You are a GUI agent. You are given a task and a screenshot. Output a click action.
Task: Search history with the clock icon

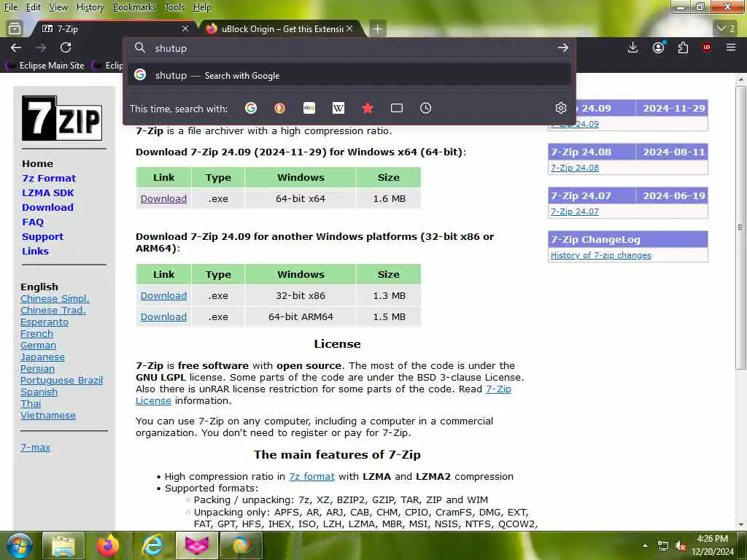tap(425, 108)
